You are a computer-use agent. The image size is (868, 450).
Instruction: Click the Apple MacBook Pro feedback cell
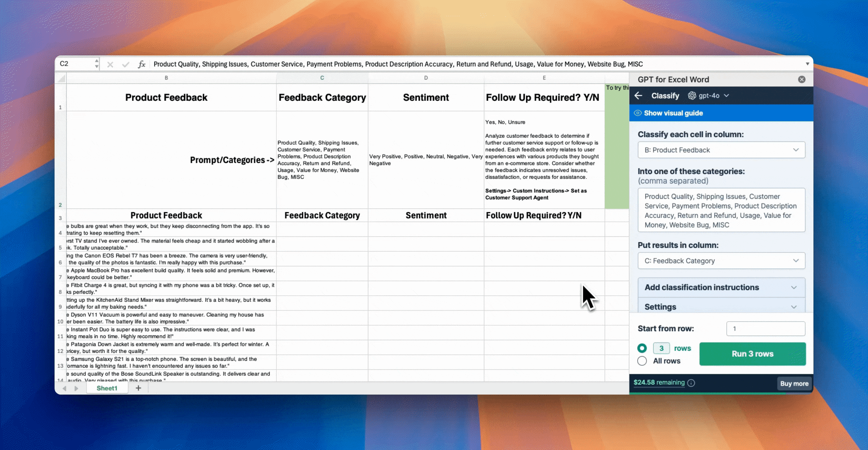point(171,274)
